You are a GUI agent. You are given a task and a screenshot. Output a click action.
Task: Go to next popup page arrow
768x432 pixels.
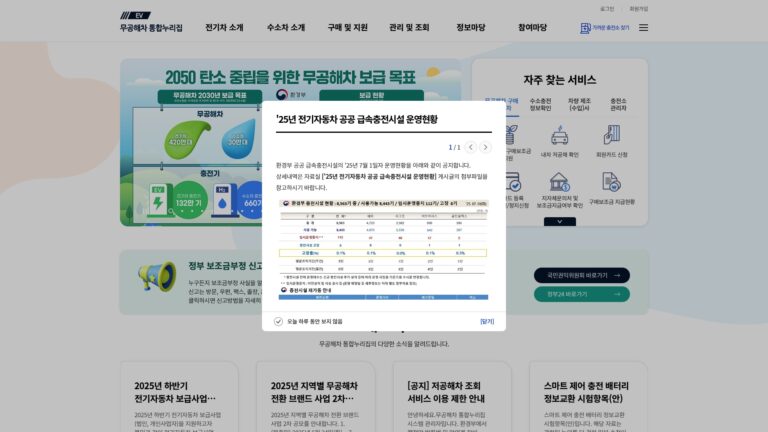(485, 147)
